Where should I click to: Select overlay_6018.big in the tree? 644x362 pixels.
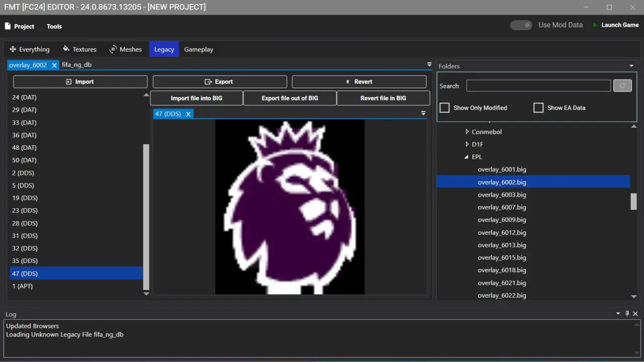click(x=502, y=270)
